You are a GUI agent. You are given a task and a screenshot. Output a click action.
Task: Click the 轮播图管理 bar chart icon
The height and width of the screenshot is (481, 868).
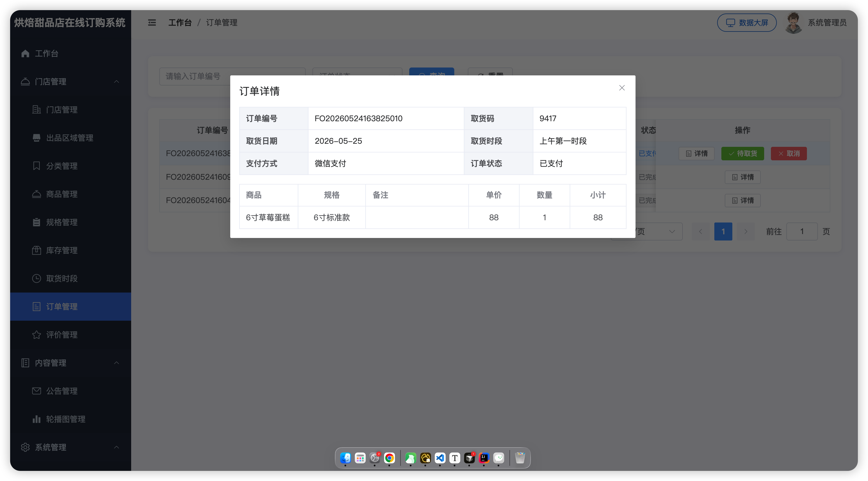(x=36, y=419)
